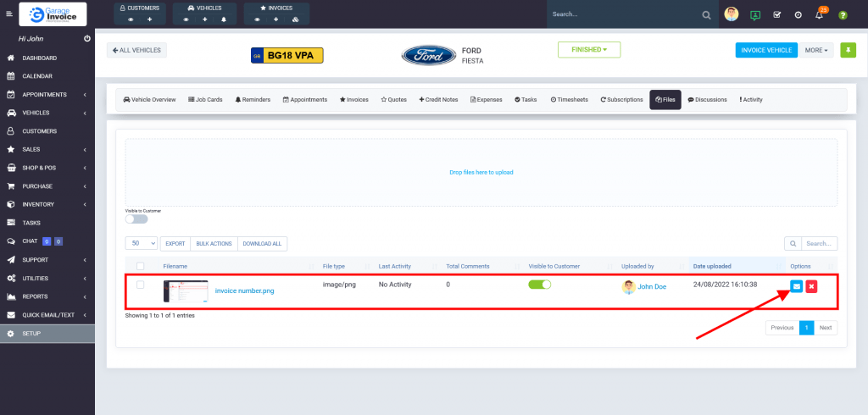Viewport: 868px width, 415px height.
Task: Expand the Shop & POS sidebar menu
Action: 47,168
